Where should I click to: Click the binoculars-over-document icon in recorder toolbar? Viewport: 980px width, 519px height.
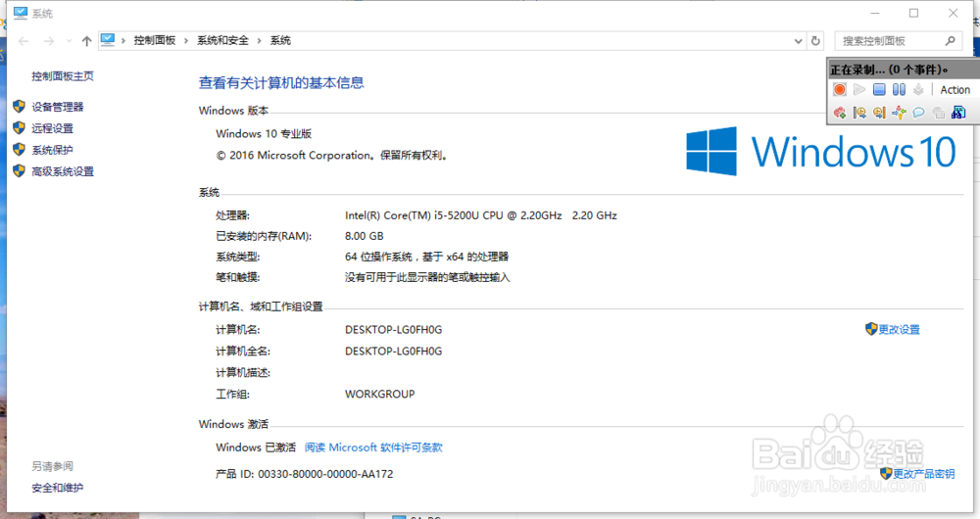958,113
